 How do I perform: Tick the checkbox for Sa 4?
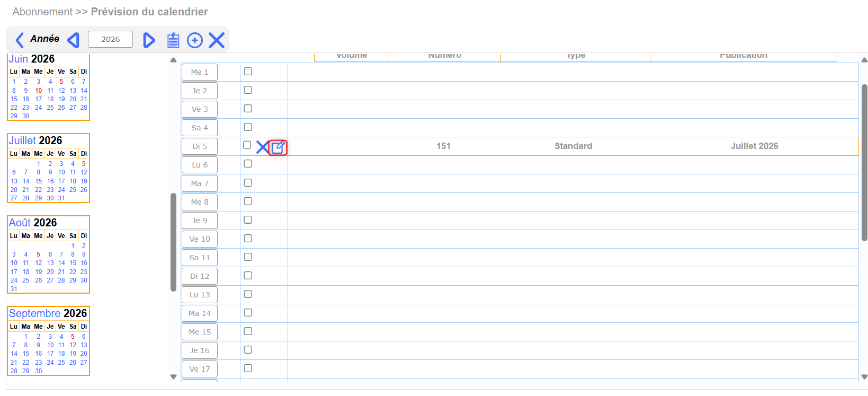(x=248, y=127)
